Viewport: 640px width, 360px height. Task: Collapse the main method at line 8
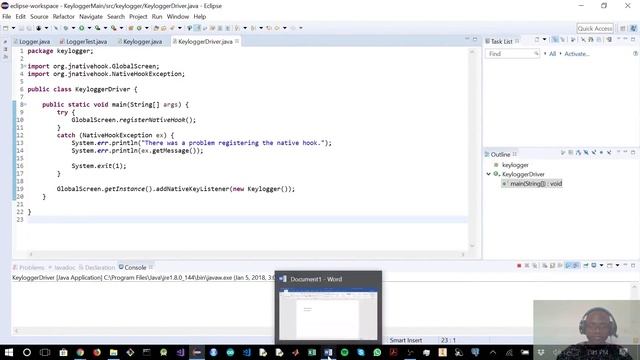coord(24,104)
